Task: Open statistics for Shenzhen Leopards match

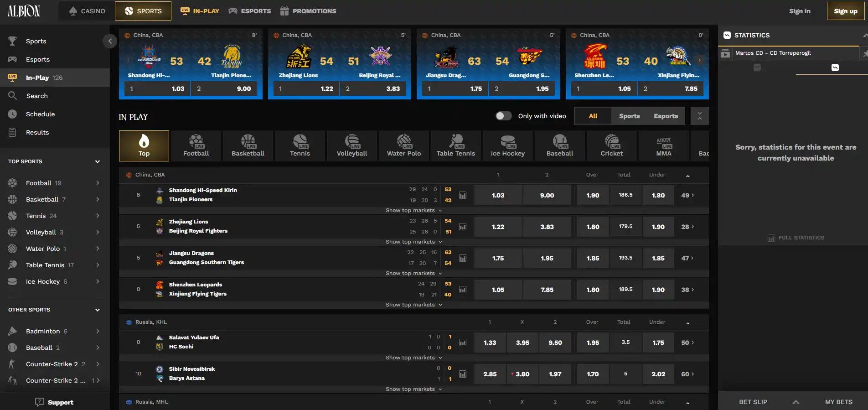Action: tap(463, 290)
